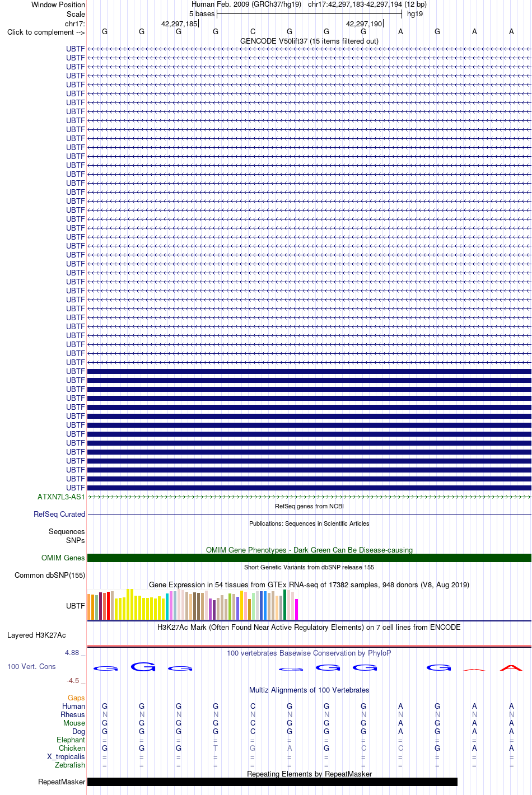Click the '5 bases' scale text
The width and height of the screenshot is (532, 795).
(x=202, y=13)
